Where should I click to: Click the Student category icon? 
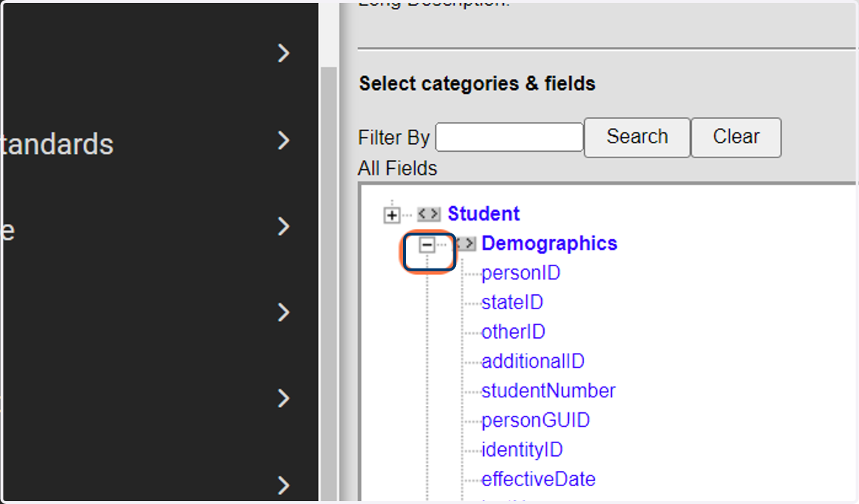[x=429, y=214]
